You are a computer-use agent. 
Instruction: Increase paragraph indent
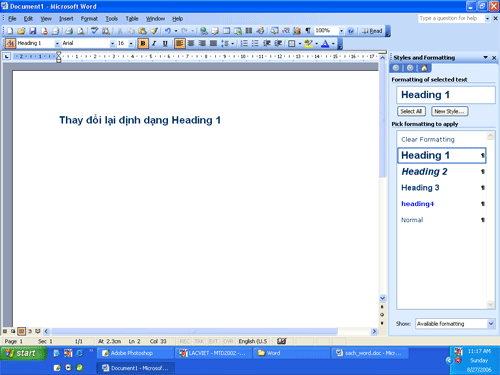[x=278, y=43]
